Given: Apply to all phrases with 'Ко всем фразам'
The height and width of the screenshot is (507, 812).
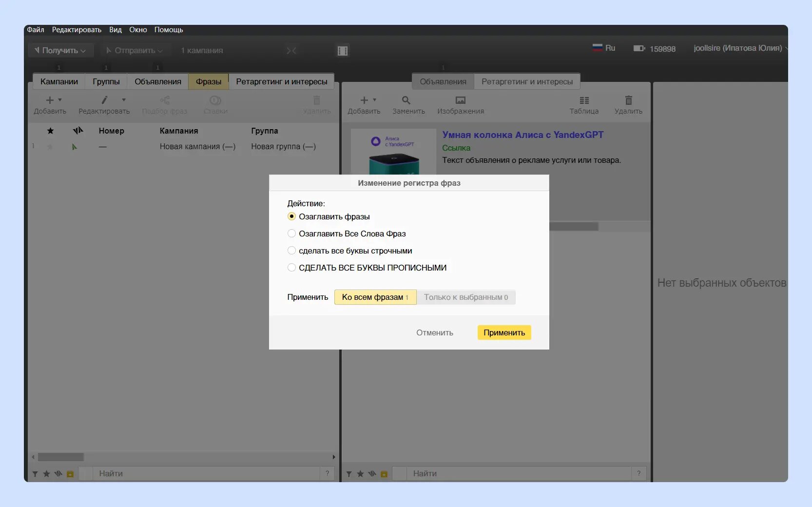Looking at the screenshot, I should pos(375,297).
